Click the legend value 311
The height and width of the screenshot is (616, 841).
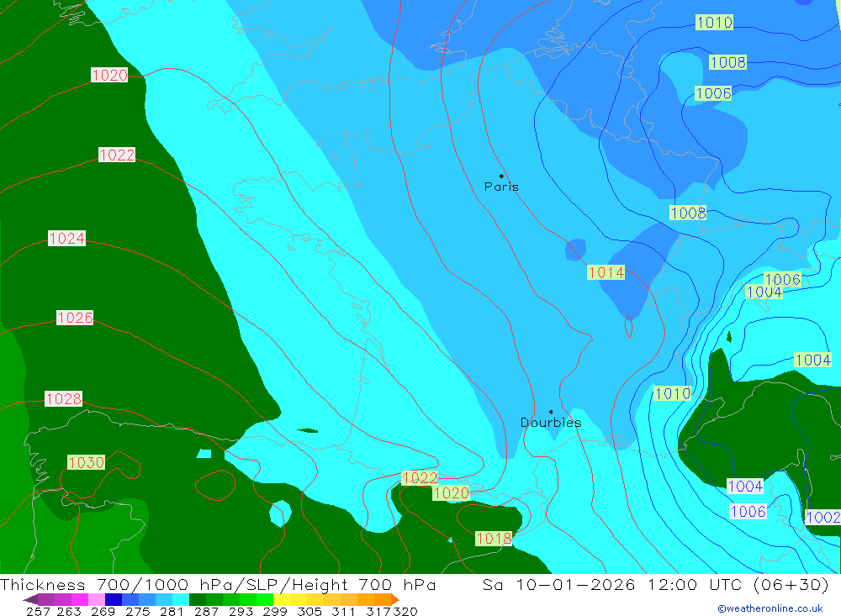343,611
